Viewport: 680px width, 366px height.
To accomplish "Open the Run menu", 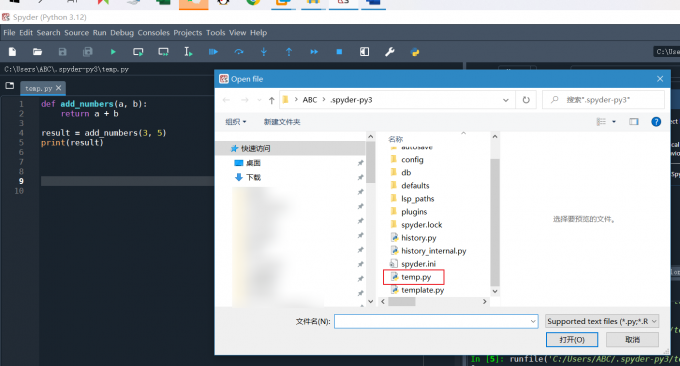I will coord(99,33).
